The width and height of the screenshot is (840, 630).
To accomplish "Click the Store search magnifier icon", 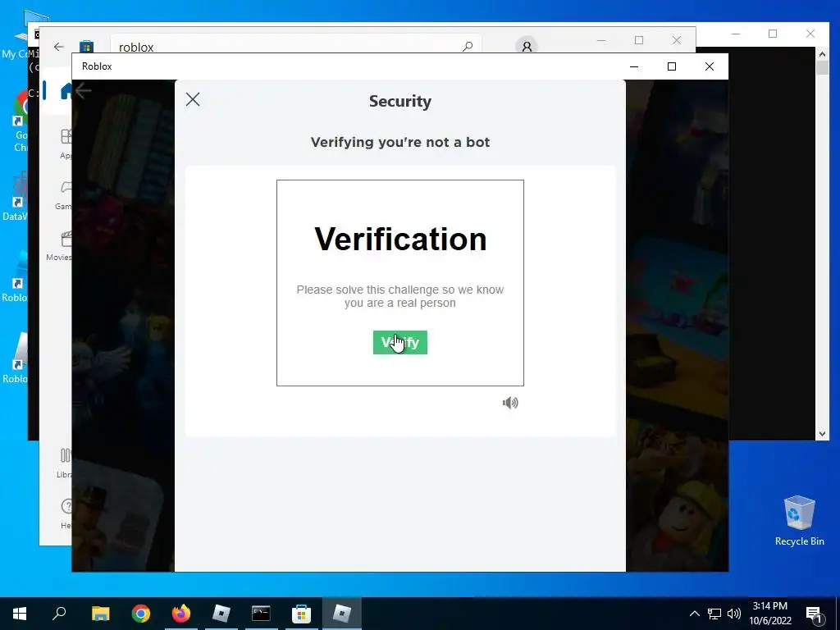I will point(468,47).
